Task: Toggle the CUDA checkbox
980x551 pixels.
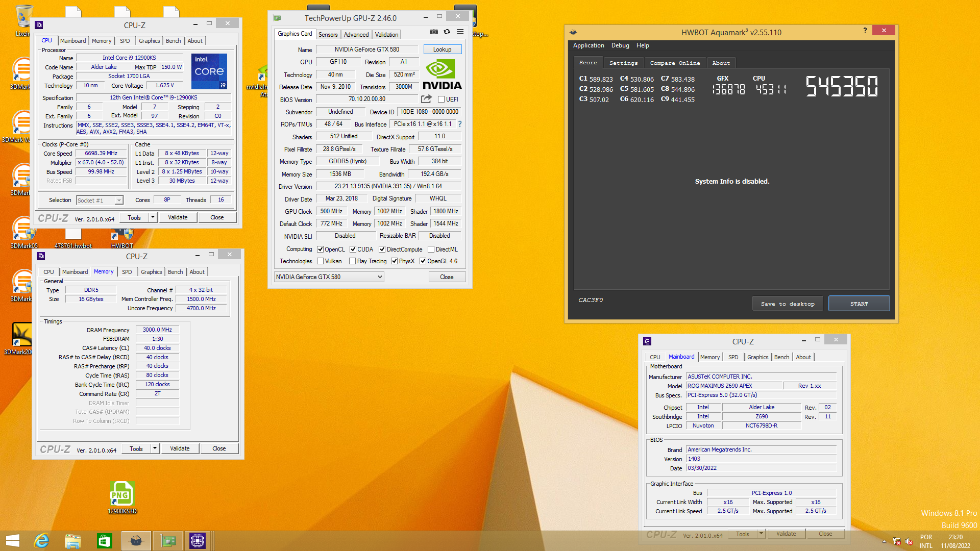Action: [353, 249]
